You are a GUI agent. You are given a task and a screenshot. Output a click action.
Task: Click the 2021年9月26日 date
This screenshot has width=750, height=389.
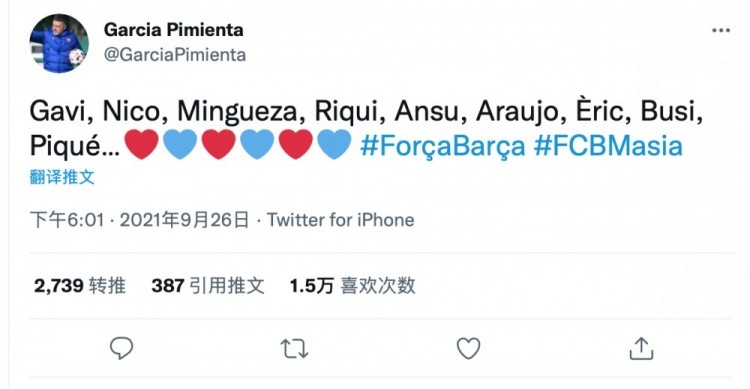[185, 220]
